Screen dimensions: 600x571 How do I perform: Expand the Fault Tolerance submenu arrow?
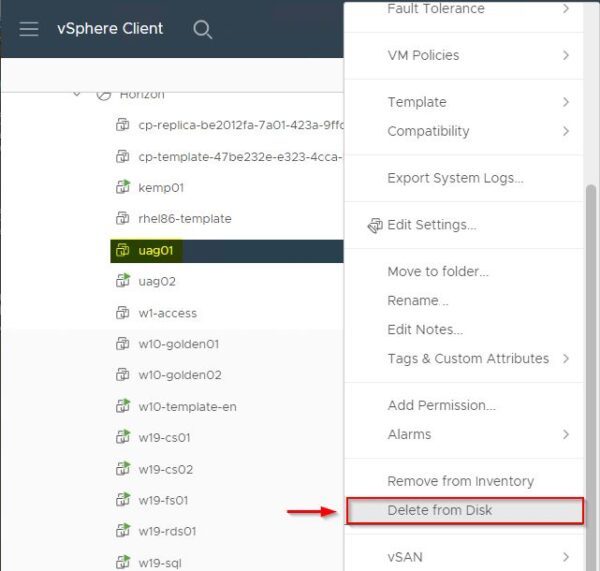tap(566, 8)
